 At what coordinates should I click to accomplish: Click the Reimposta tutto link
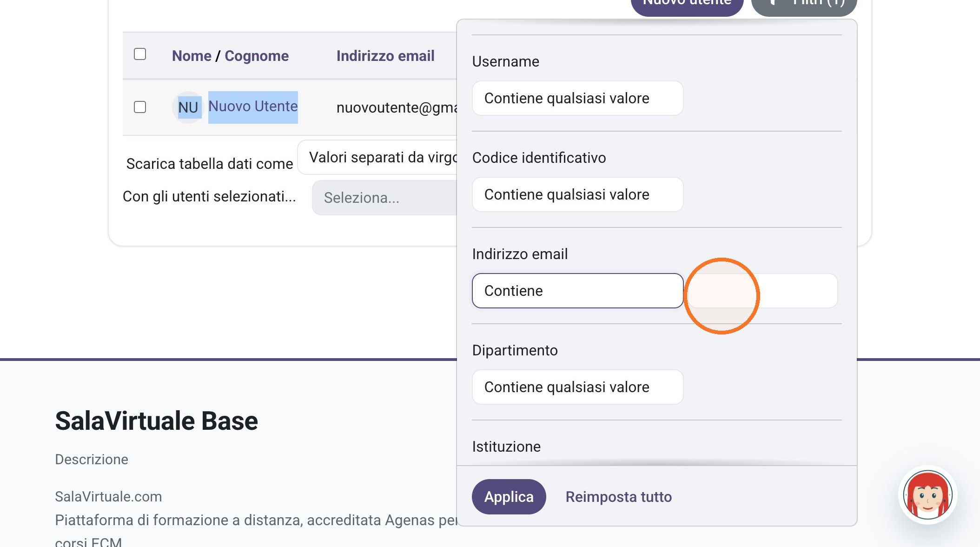click(618, 497)
